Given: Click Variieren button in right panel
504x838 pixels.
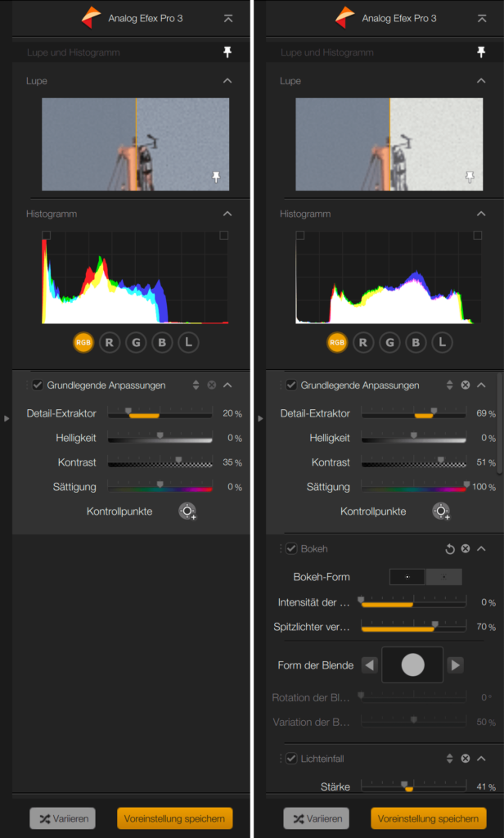Looking at the screenshot, I should pos(317,818).
